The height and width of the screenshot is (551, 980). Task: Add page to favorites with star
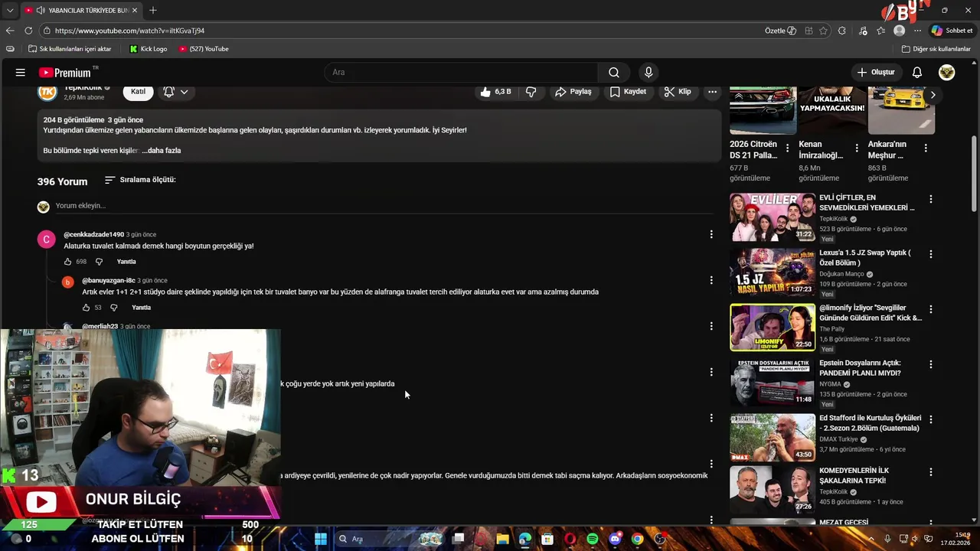[824, 31]
